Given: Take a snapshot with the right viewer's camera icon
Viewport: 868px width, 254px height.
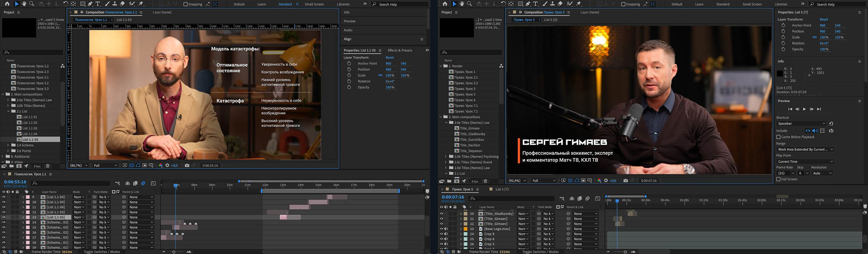Looking at the screenshot, I should click(x=626, y=180).
